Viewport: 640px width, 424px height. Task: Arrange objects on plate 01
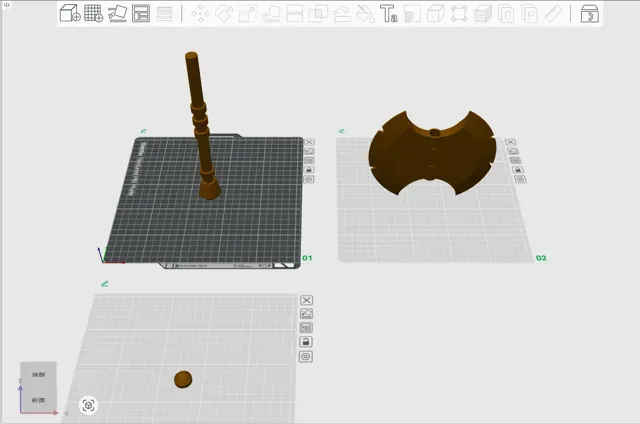tap(309, 160)
